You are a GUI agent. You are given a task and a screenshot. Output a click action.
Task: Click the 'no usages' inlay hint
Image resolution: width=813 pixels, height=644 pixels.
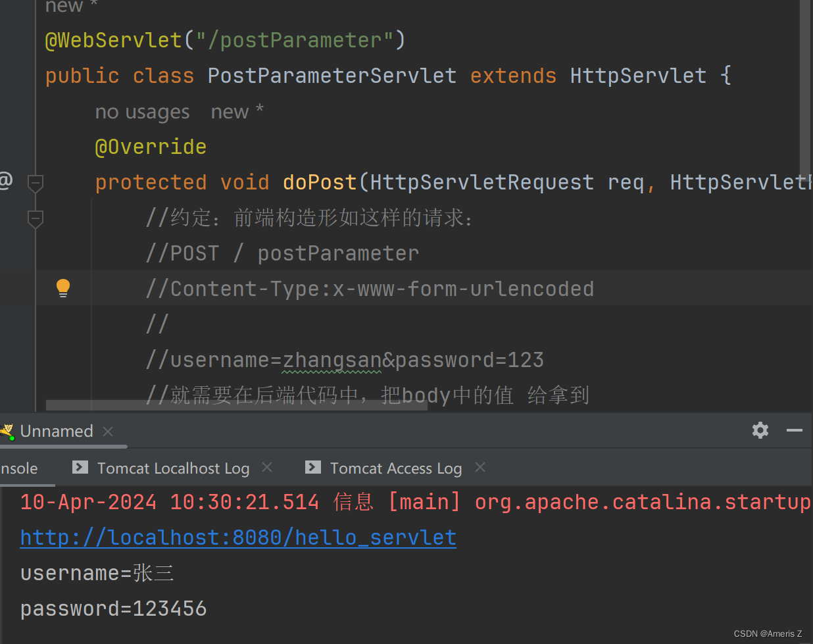[x=142, y=111]
